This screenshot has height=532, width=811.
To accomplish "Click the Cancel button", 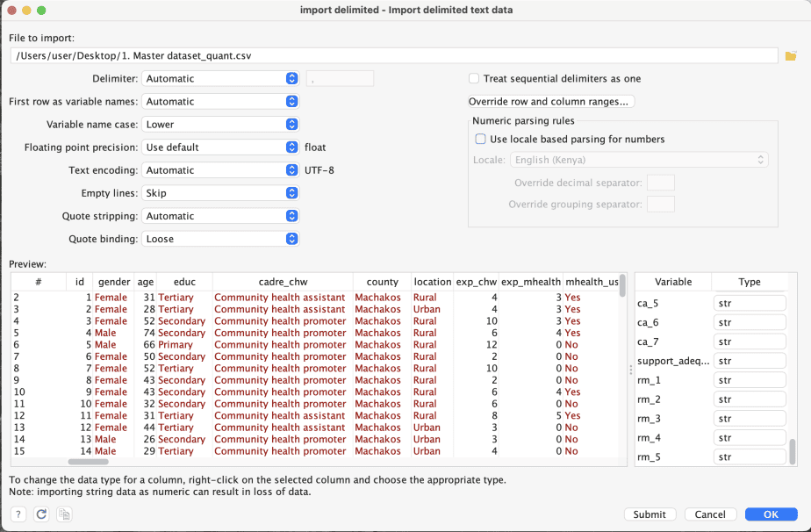I will 710,514.
